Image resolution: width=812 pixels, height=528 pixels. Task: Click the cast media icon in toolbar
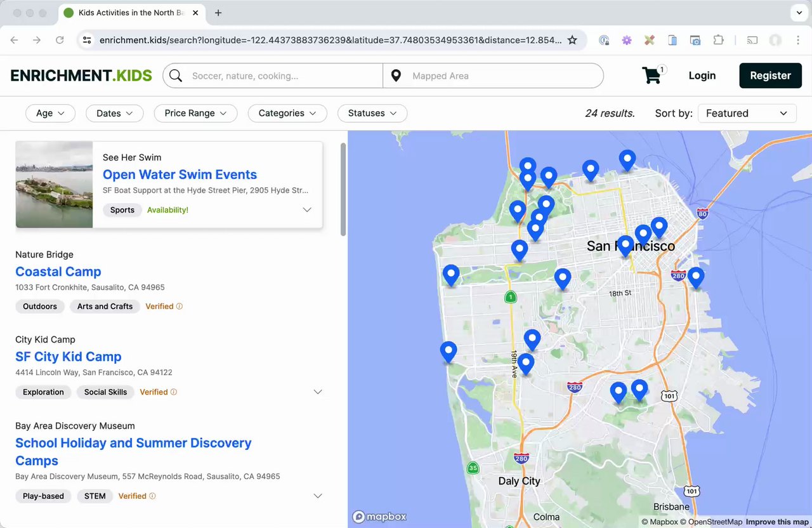(x=752, y=40)
